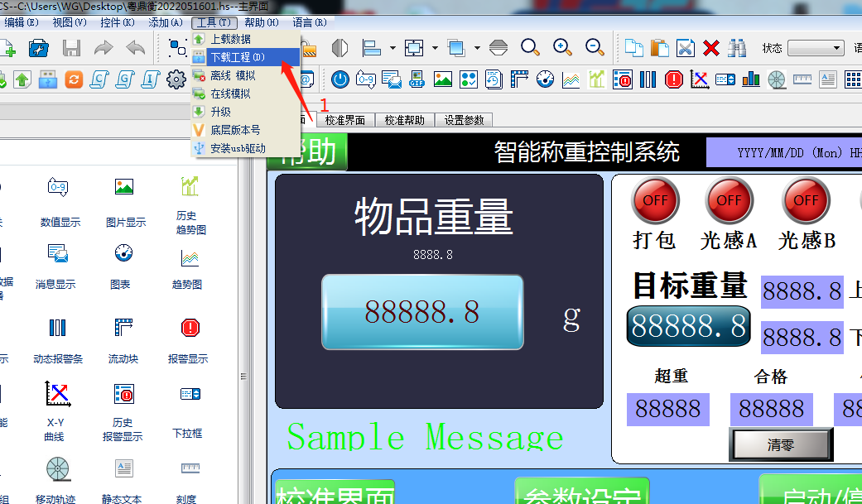
Task: Open the settings gear icon in the toolbar
Action: point(176,79)
